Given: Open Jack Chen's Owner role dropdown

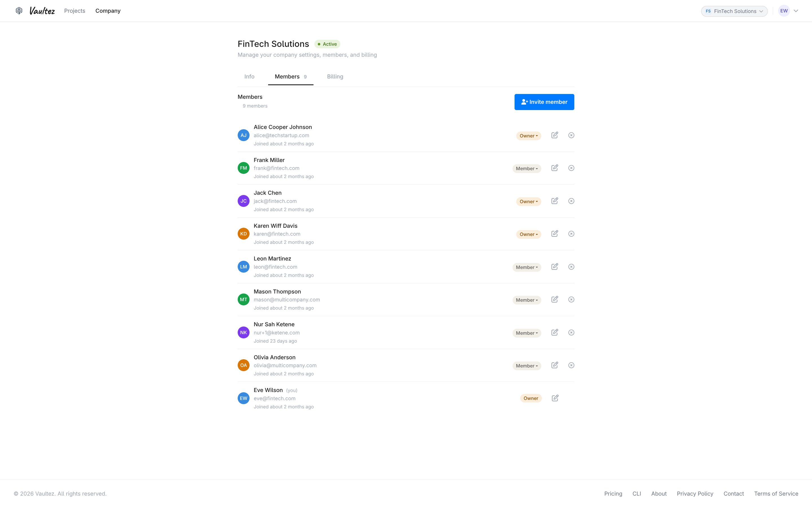Looking at the screenshot, I should coord(528,202).
